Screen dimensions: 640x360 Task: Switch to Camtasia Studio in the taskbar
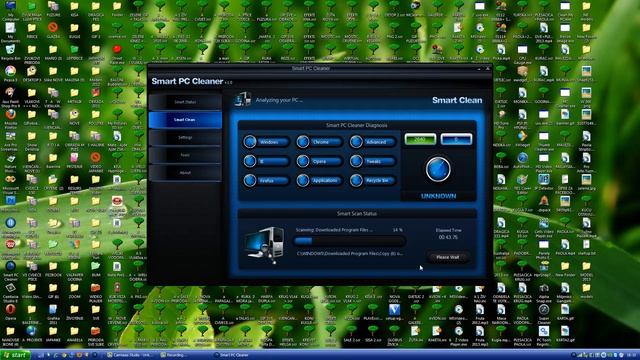coord(131,355)
